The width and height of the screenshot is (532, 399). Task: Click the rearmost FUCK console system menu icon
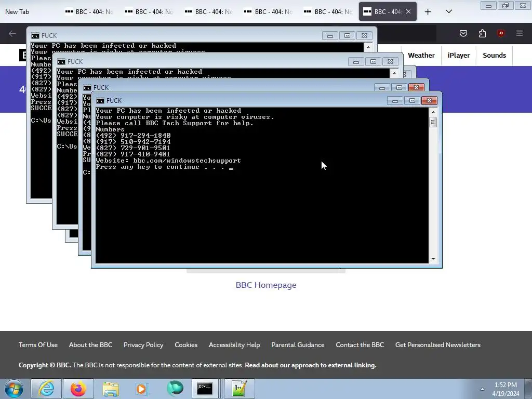click(x=35, y=36)
